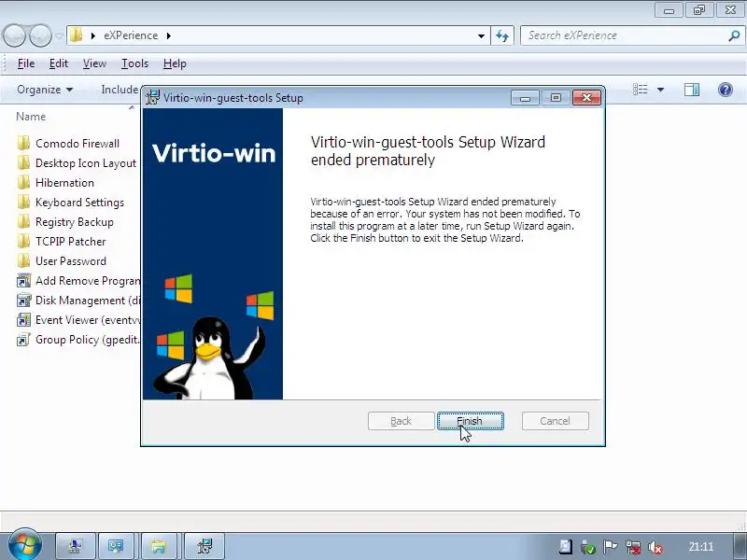Click the Action Center flag tray icon
Screen dimensions: 747x560
coord(610,547)
